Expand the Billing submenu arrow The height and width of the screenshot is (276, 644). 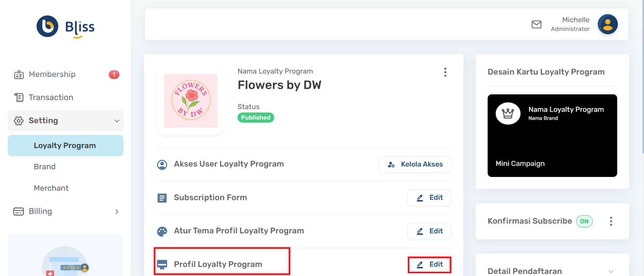tap(117, 212)
